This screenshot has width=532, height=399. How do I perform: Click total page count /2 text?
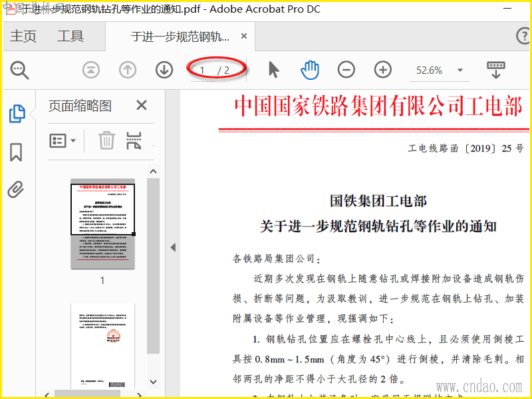[224, 70]
